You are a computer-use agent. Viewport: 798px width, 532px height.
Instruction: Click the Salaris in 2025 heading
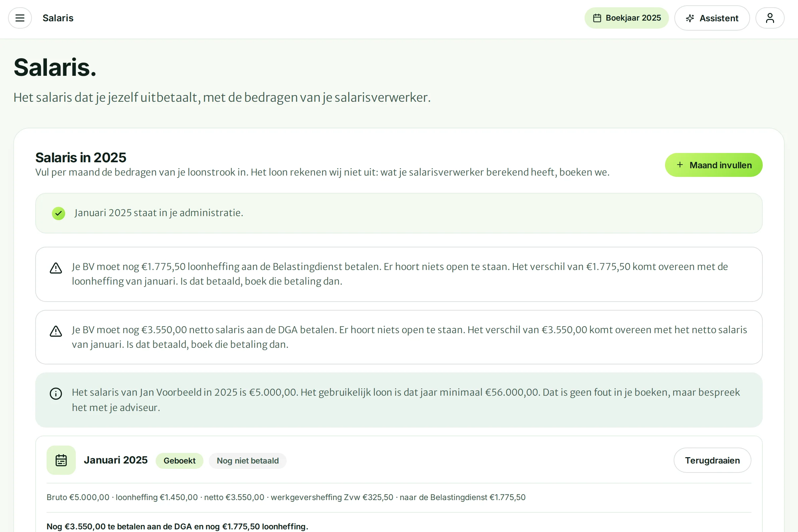coord(81,157)
